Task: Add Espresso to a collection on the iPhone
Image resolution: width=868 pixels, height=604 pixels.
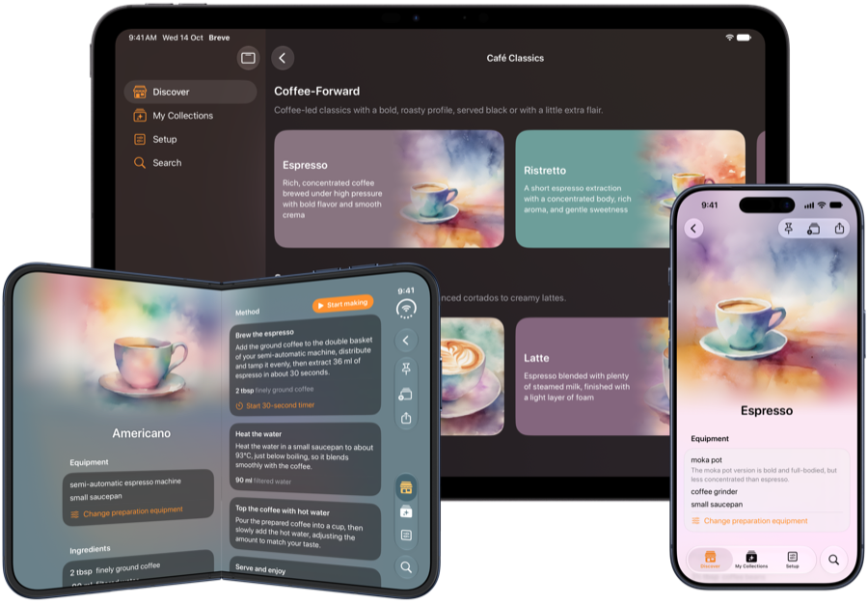Action: click(814, 228)
